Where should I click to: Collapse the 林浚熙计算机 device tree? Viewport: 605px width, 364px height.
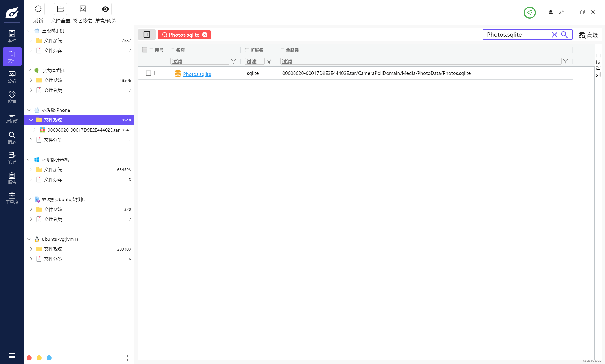(29, 160)
